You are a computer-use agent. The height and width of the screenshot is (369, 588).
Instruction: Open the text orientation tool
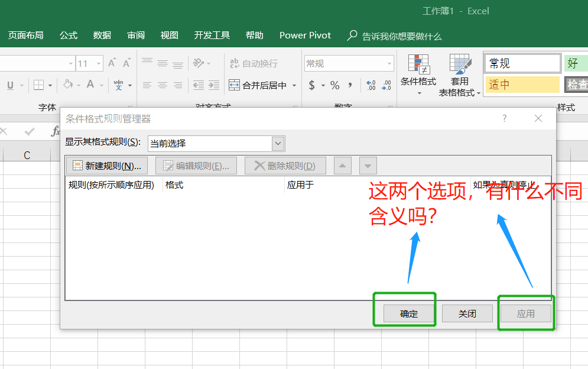[x=199, y=63]
